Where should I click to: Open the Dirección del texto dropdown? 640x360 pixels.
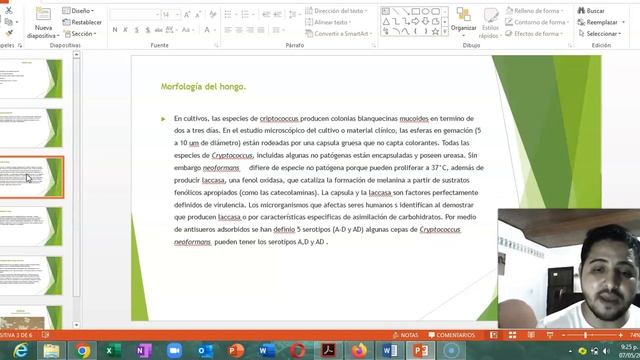(336, 11)
